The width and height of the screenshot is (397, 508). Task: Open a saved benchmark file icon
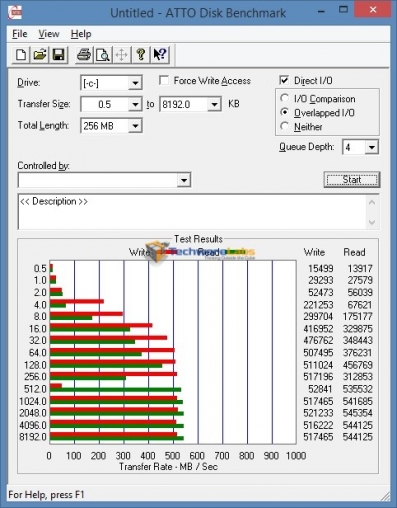click(39, 55)
